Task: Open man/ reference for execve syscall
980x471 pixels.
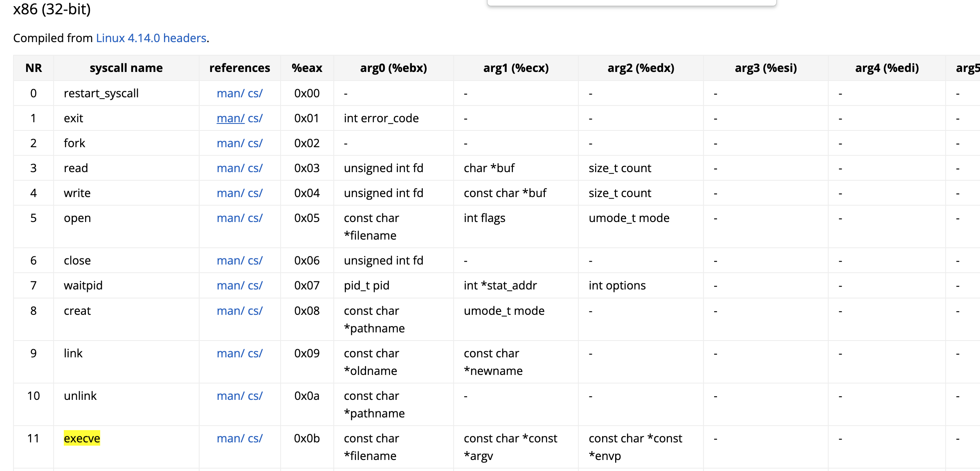Action: pyautogui.click(x=230, y=438)
